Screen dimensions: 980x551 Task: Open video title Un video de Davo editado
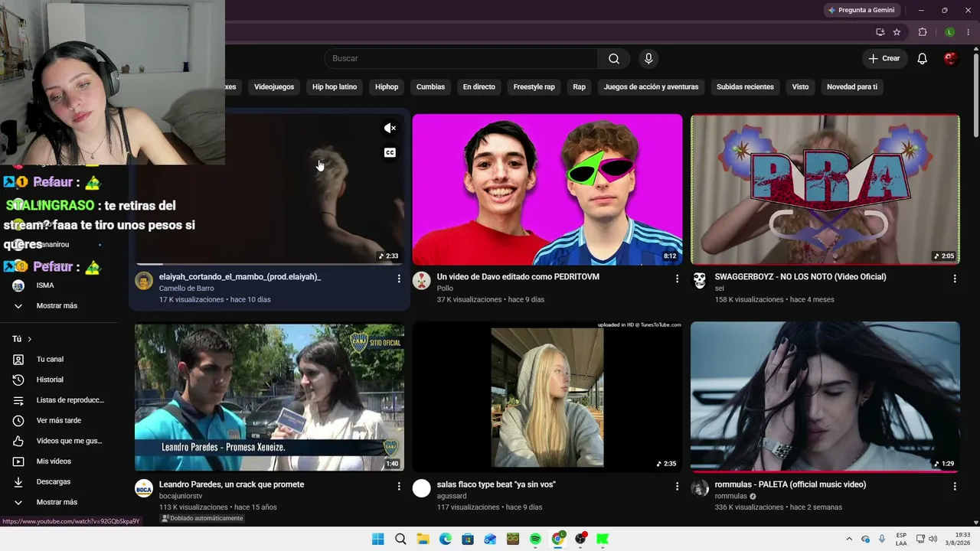coord(518,277)
